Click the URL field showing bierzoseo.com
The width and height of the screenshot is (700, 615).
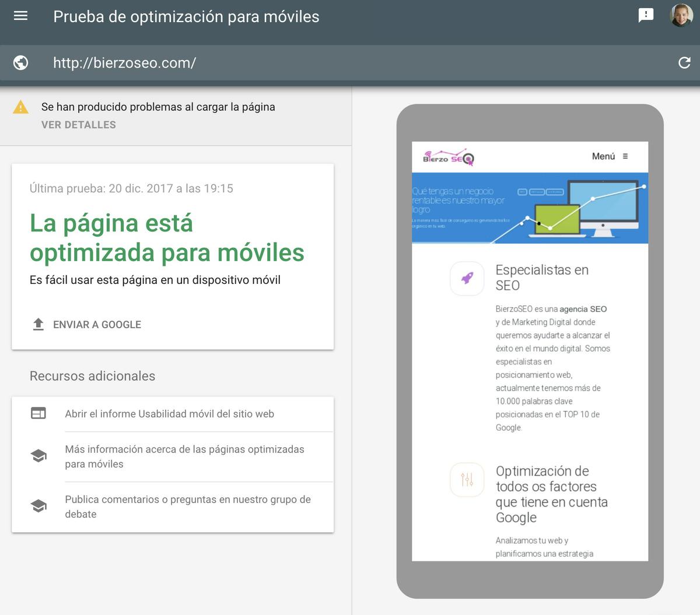(x=124, y=62)
